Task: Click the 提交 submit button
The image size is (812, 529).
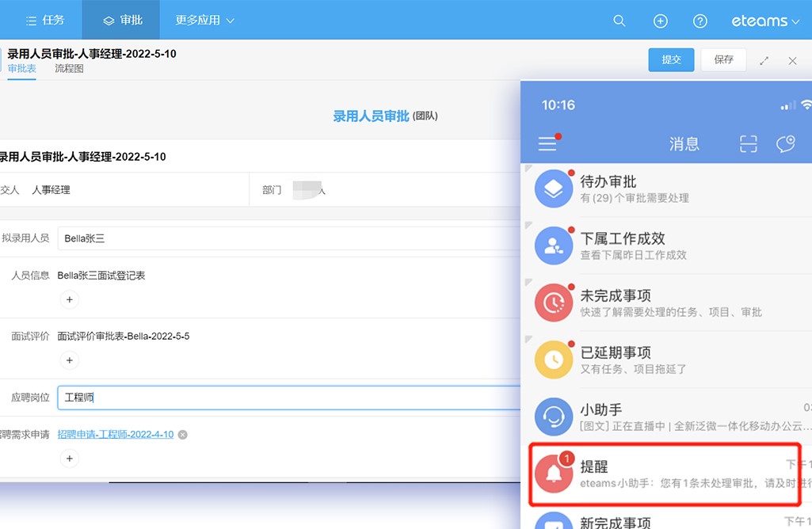Action: (671, 59)
